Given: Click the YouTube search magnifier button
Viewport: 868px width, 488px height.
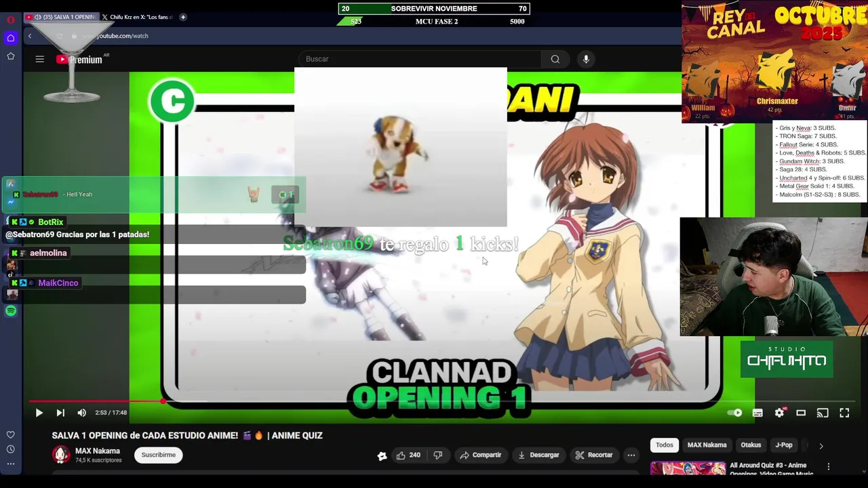Looking at the screenshot, I should [x=555, y=59].
